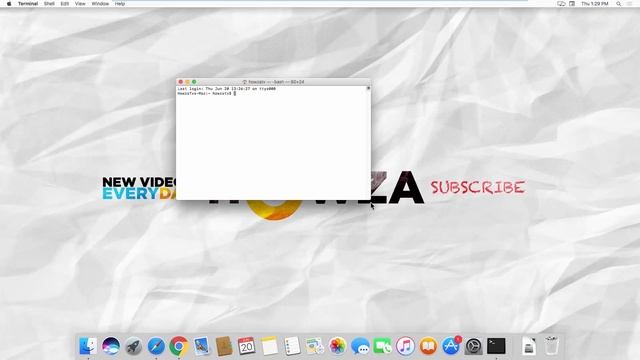Viewport: 640px width, 360px height.
Task: Open Notes yellow pad icon in dock
Action: [269, 346]
